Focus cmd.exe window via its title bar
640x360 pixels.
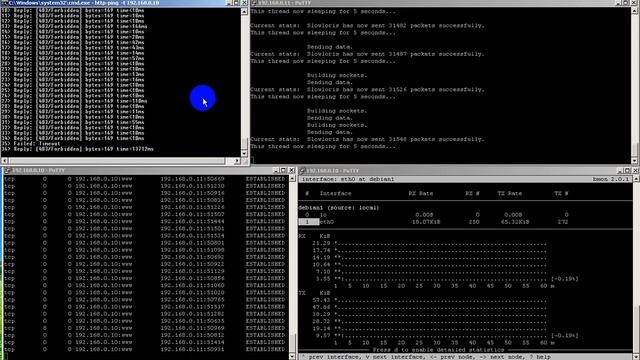[x=116, y=2]
